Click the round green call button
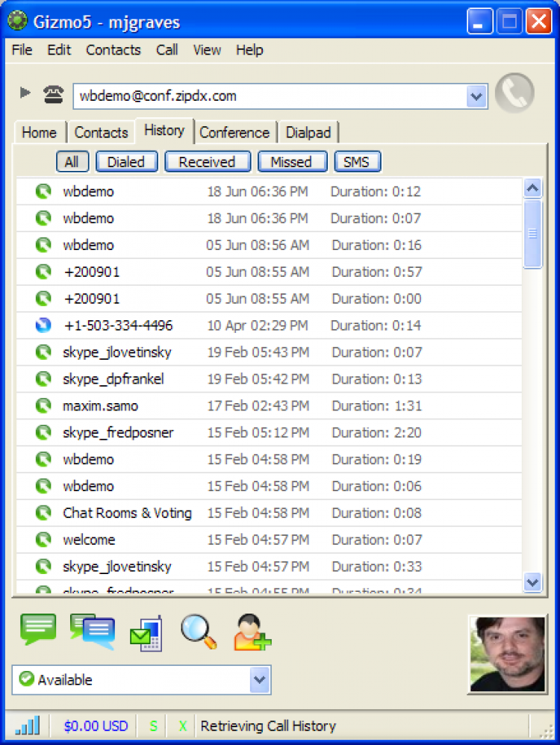The image size is (560, 745). click(x=514, y=93)
